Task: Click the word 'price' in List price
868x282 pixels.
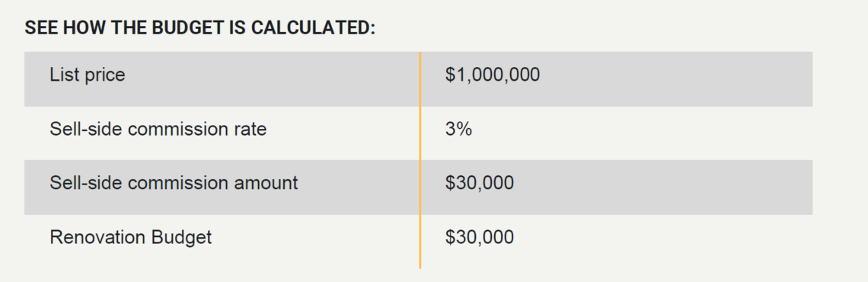Action: [x=105, y=76]
